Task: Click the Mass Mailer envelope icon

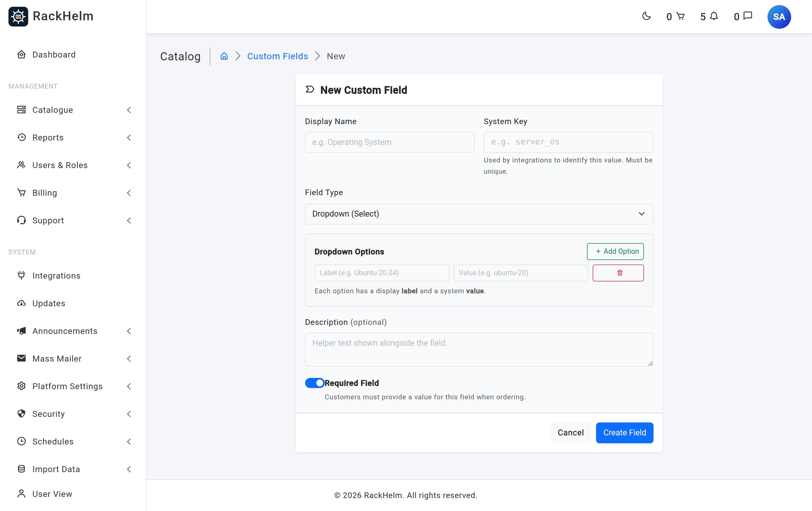Action: click(x=21, y=358)
